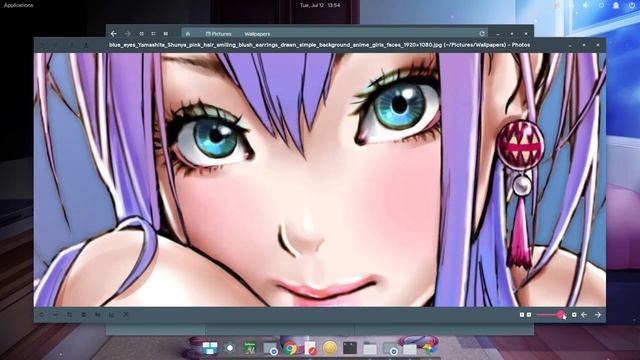Switch Files window to grid view
640x360 pixels.
click(142, 34)
